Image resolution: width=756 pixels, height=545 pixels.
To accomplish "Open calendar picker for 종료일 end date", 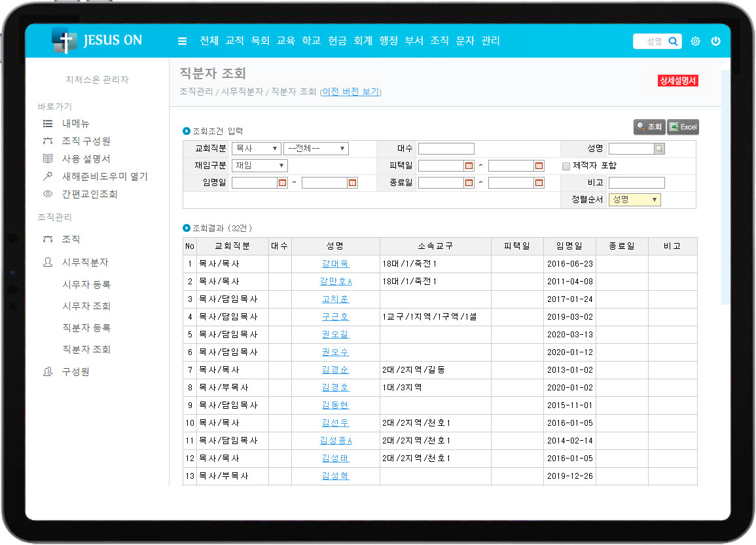I will 539,183.
